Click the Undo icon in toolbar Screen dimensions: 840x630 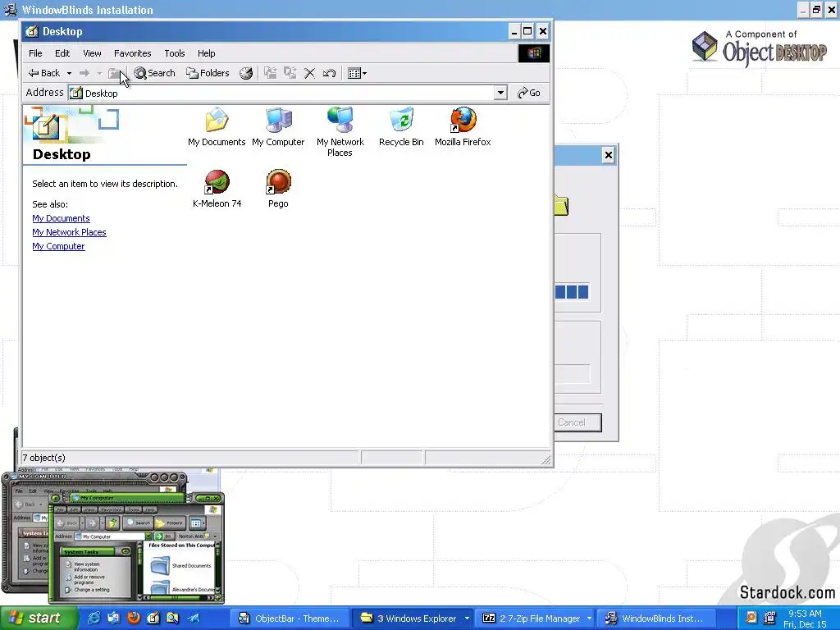pos(330,73)
